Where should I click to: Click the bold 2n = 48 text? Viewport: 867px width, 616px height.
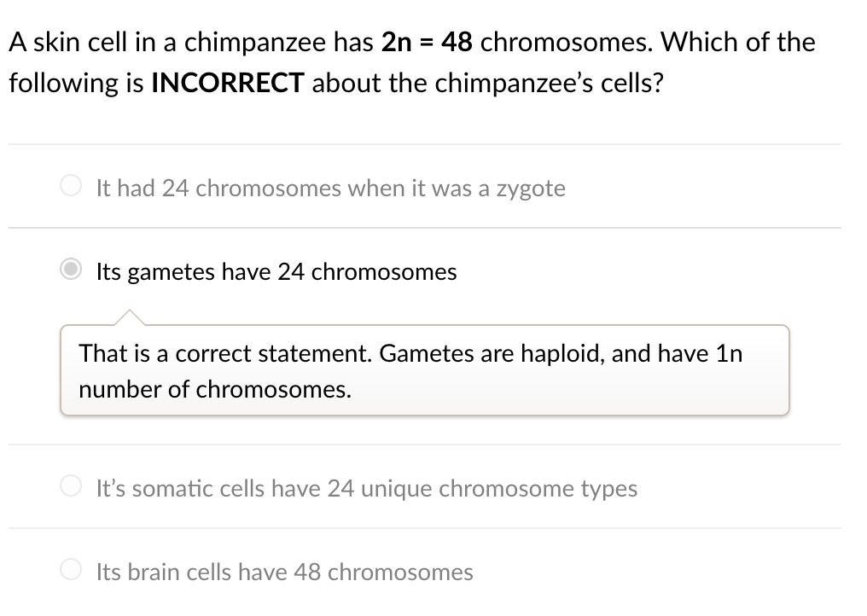(429, 41)
